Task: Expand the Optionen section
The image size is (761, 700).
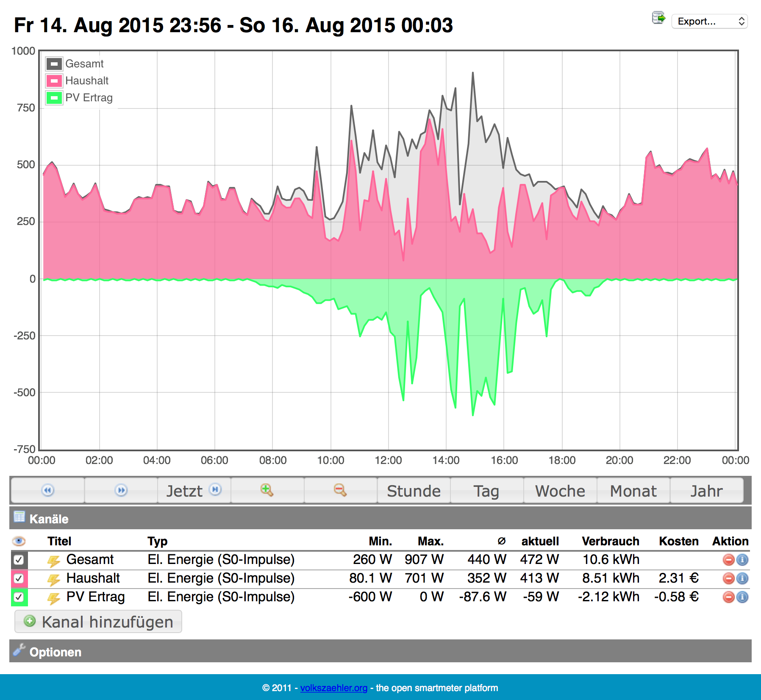Action: 380,651
